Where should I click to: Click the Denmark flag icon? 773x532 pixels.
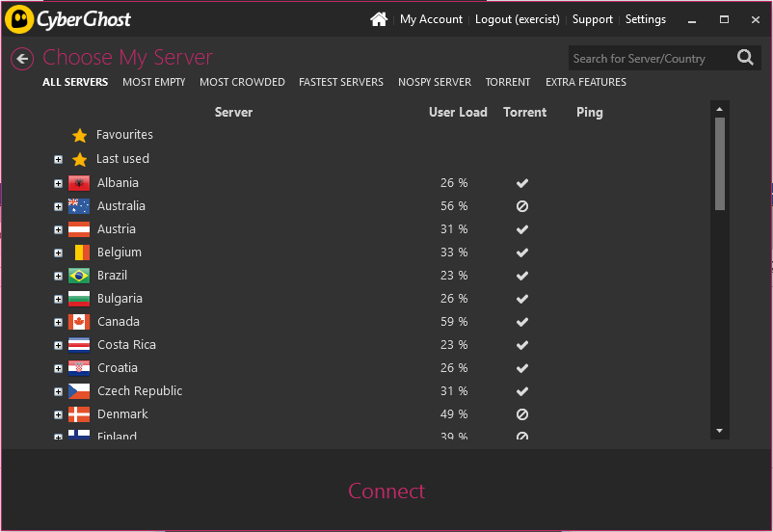tap(79, 414)
